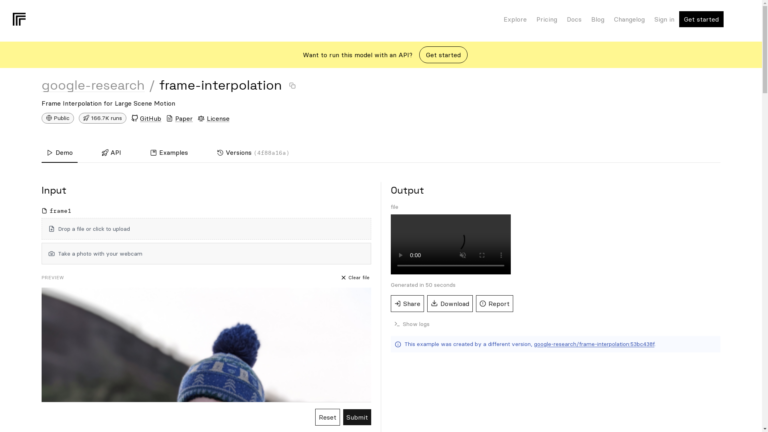Switch to the API tab

pyautogui.click(x=111, y=153)
